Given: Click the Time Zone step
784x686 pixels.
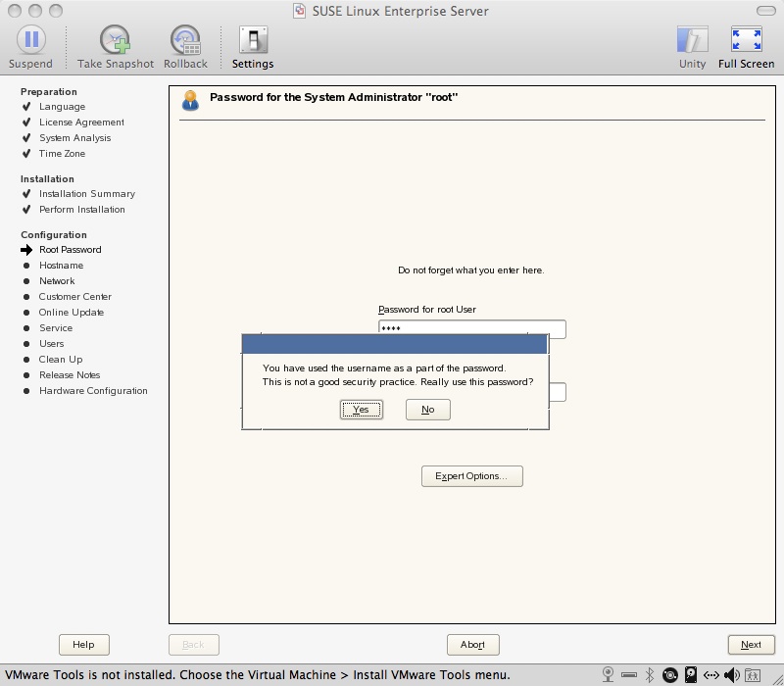Looking at the screenshot, I should [x=62, y=154].
